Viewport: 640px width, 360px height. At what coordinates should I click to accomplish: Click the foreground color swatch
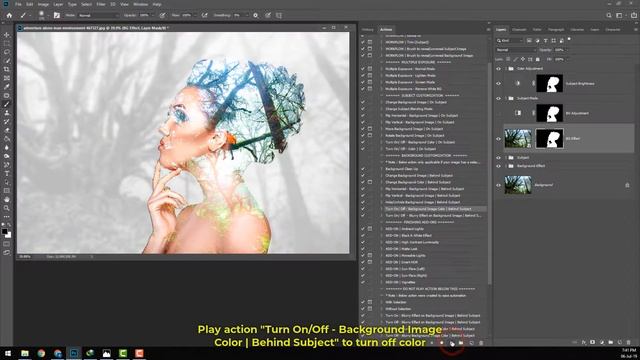pyautogui.click(x=4, y=232)
